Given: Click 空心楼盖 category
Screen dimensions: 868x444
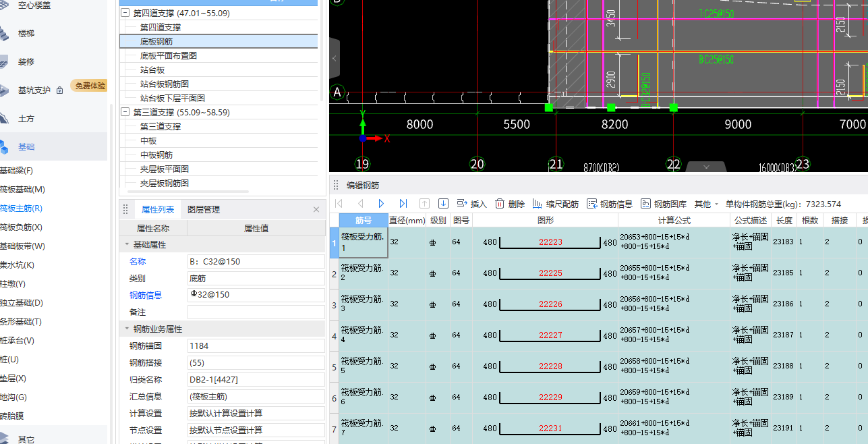Looking at the screenshot, I should (x=34, y=5).
